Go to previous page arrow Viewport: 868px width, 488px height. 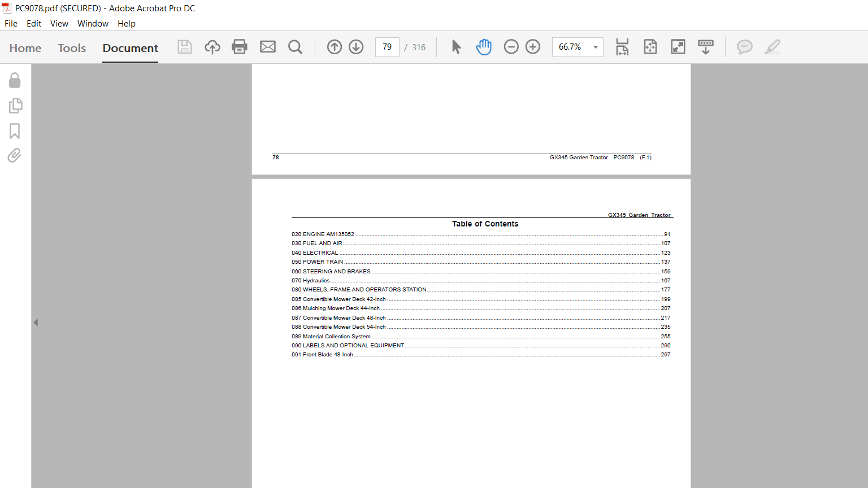(335, 47)
